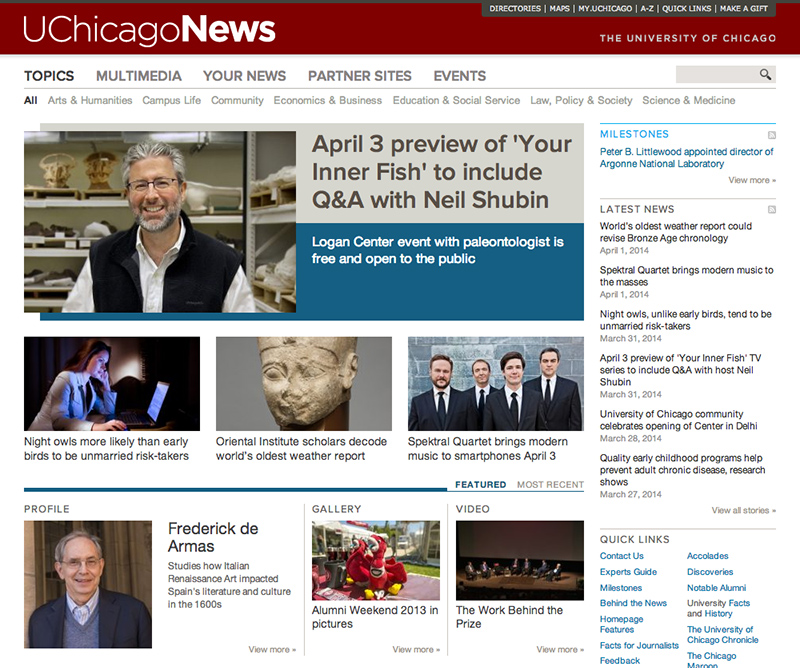Viewport: 800px width, 668px height.
Task: Open 'Night owls, unlike early birds' news item
Action: pos(685,320)
